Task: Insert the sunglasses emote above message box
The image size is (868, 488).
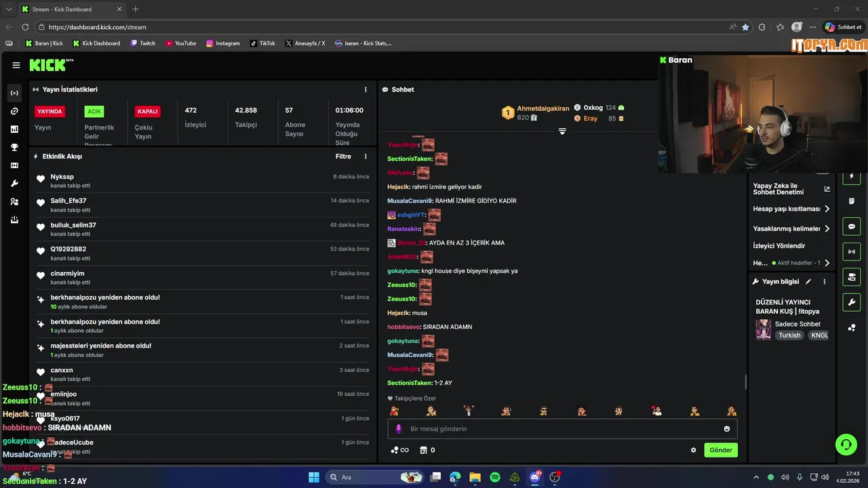Action: 544,411
